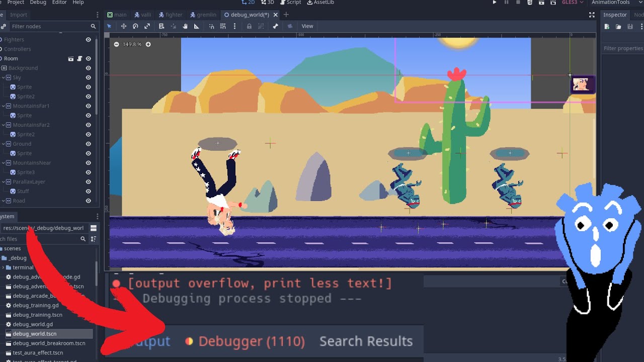The height and width of the screenshot is (362, 644).
Task: Click the bone skeleton options icon
Action: pyautogui.click(x=275, y=26)
